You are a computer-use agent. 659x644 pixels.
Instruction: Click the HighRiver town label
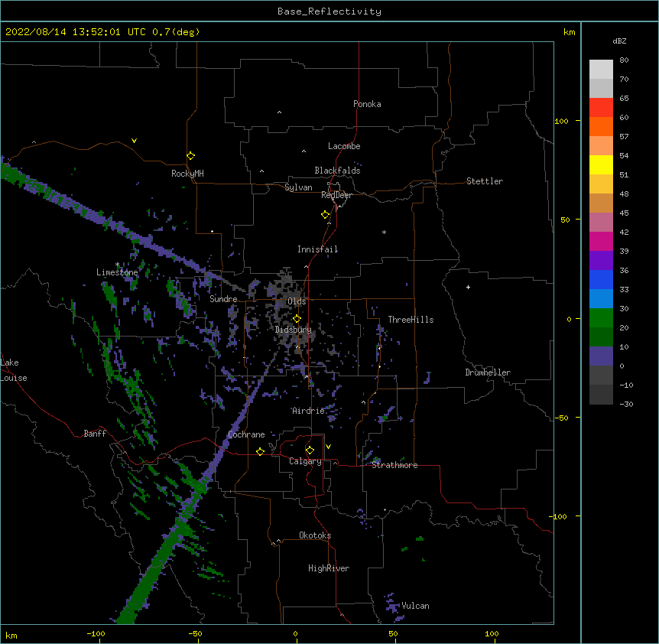tap(329, 568)
